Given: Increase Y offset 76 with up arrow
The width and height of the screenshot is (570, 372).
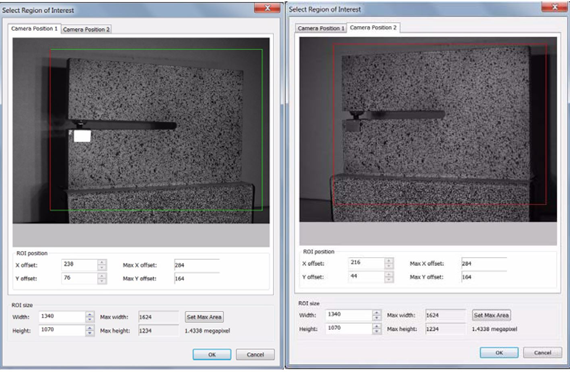Looking at the screenshot, I should click(x=102, y=276).
